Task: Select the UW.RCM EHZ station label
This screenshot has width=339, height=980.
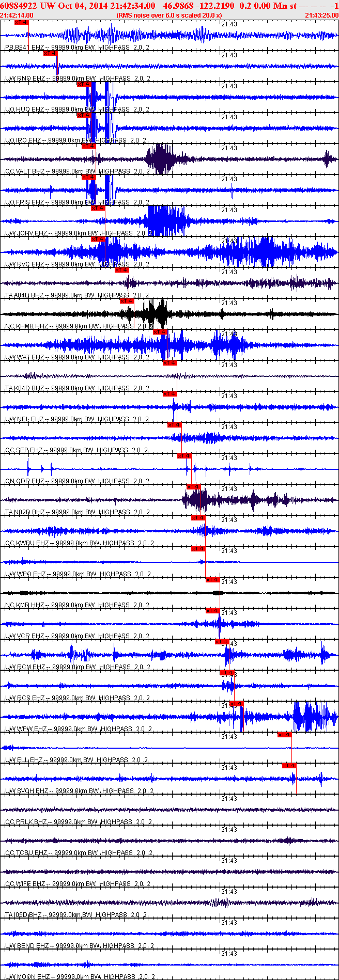Action: tap(25, 667)
